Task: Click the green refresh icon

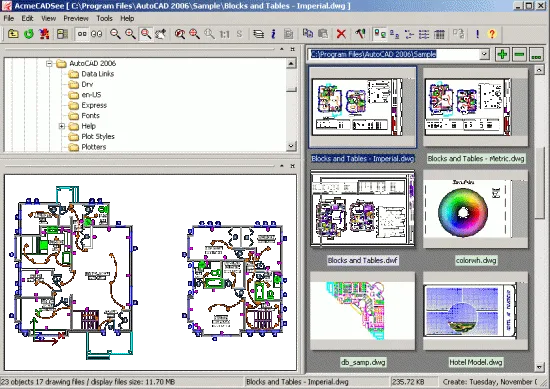Action: 29,34
